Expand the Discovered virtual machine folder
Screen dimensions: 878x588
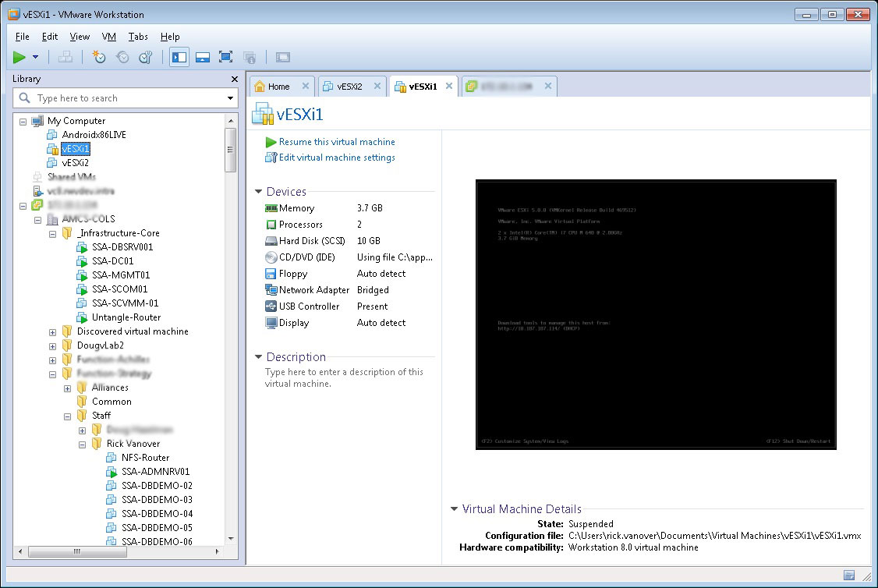point(53,332)
